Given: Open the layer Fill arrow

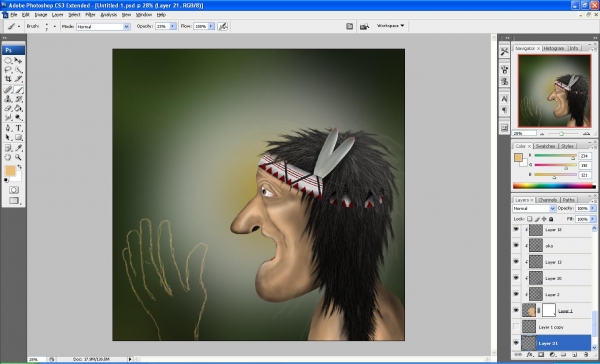Looking at the screenshot, I should tap(593, 219).
